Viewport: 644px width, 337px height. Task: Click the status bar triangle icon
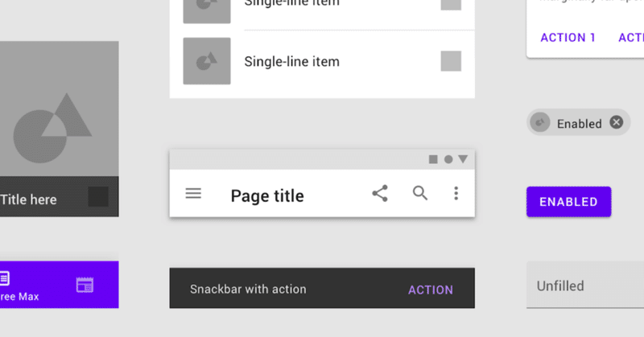click(x=463, y=159)
